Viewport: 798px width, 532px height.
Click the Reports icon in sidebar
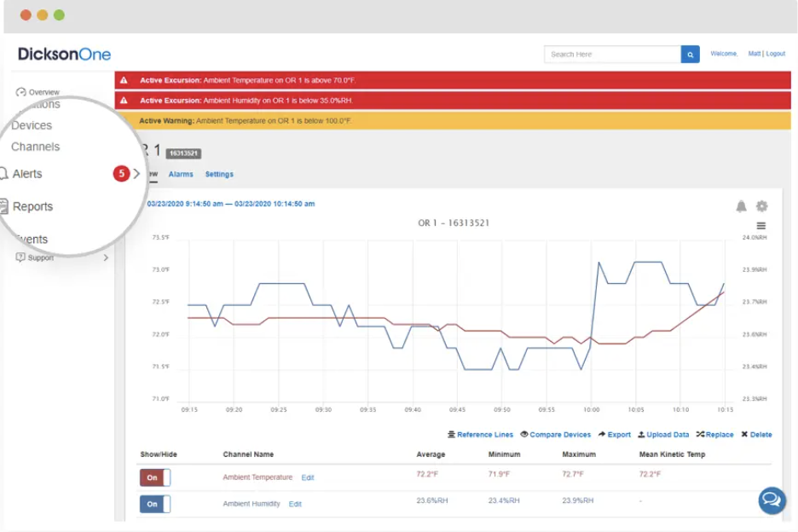tap(4, 206)
